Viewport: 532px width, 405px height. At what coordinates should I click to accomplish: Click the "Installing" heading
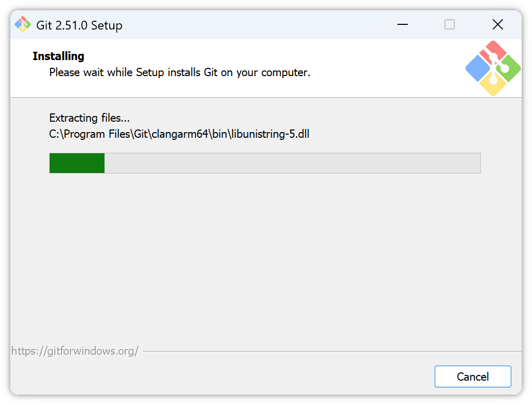pos(58,56)
